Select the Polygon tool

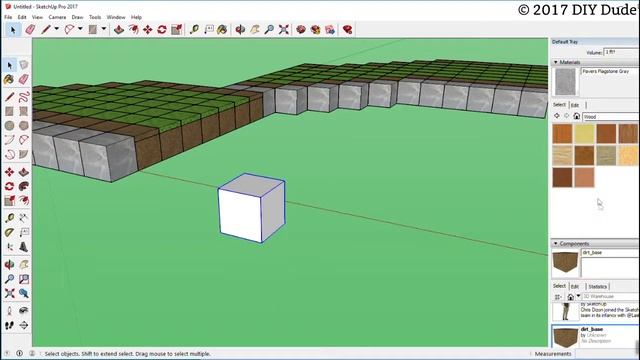[24, 125]
